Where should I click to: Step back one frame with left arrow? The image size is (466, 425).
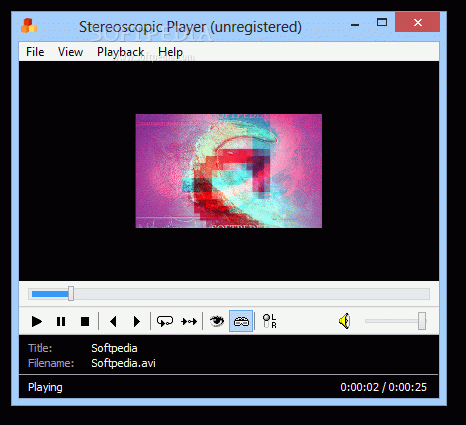coord(113,321)
